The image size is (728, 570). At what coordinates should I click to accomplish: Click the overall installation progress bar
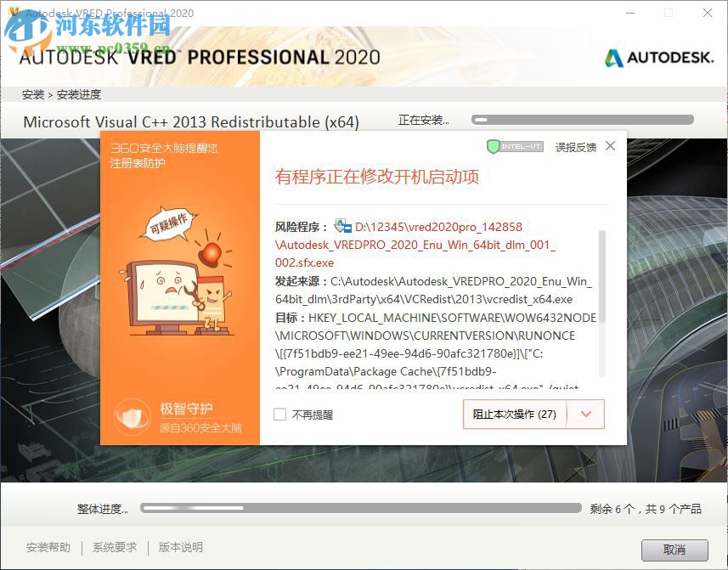[x=360, y=508]
